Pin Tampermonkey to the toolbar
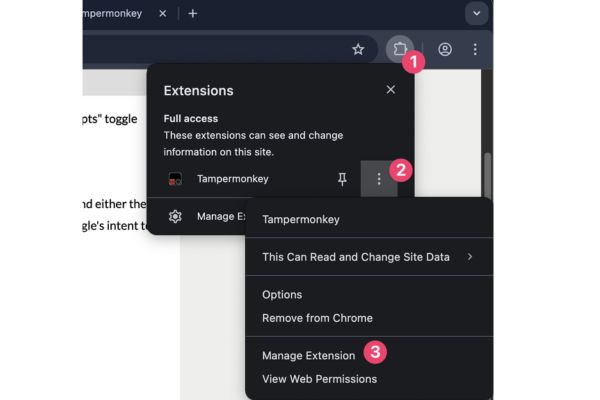This screenshot has width=600, height=400. 342,179
